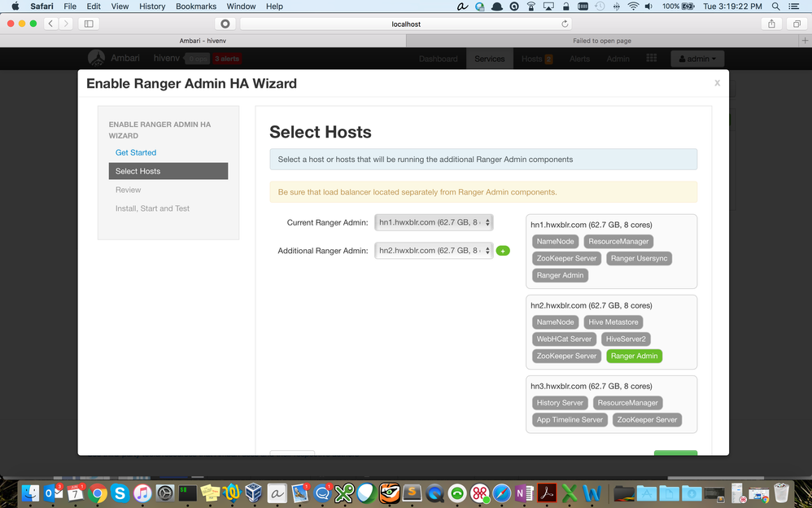Open Microsoft Excel from the Dock
812x508 pixels.
570,493
